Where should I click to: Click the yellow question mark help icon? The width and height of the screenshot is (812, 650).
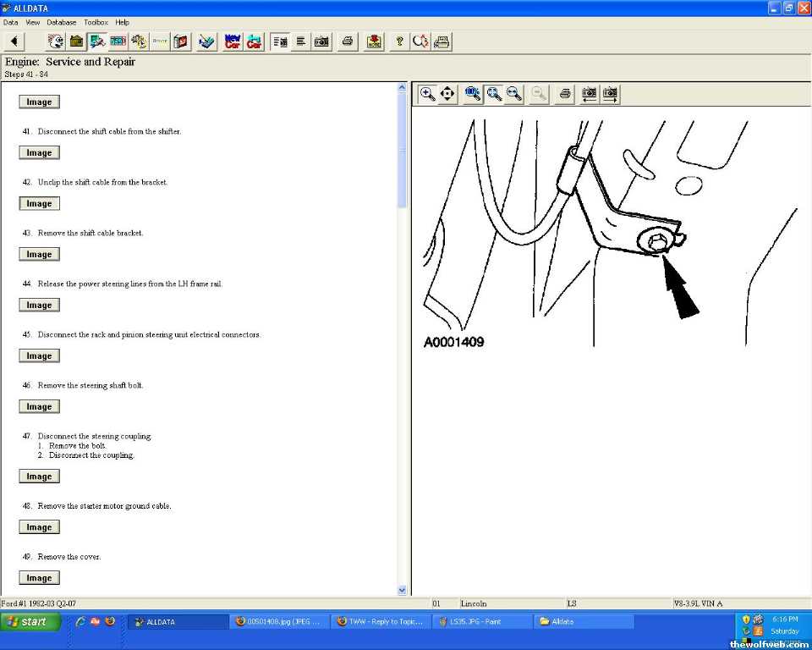tap(399, 41)
